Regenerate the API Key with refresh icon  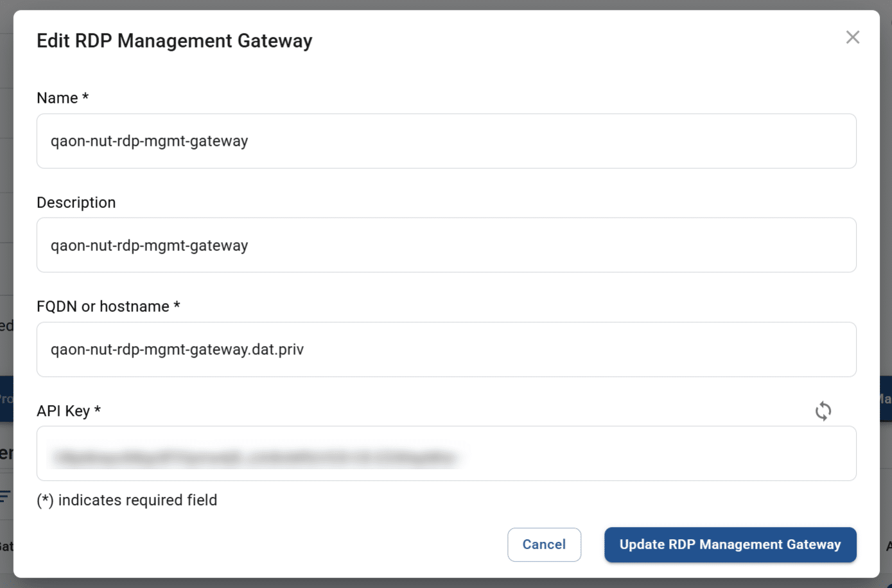(x=823, y=411)
